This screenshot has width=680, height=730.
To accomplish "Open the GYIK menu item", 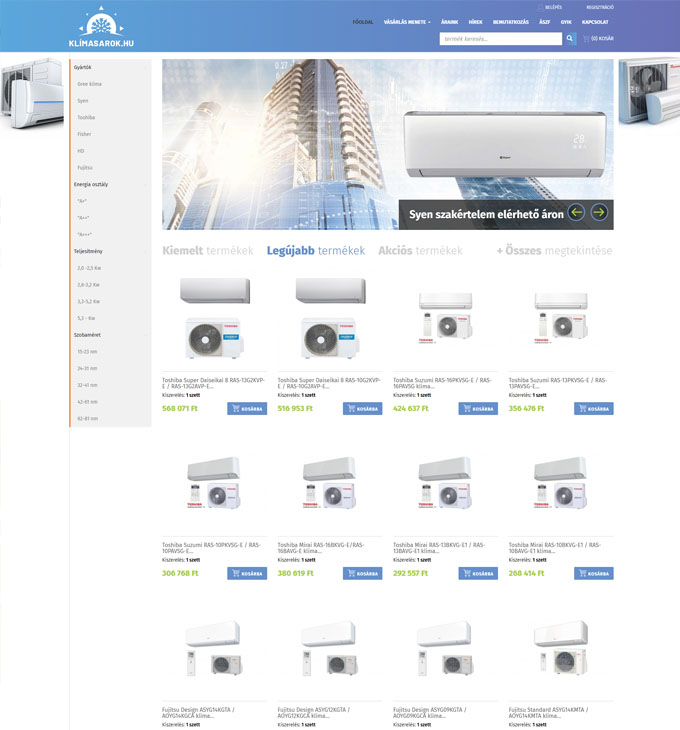I will 566,22.
